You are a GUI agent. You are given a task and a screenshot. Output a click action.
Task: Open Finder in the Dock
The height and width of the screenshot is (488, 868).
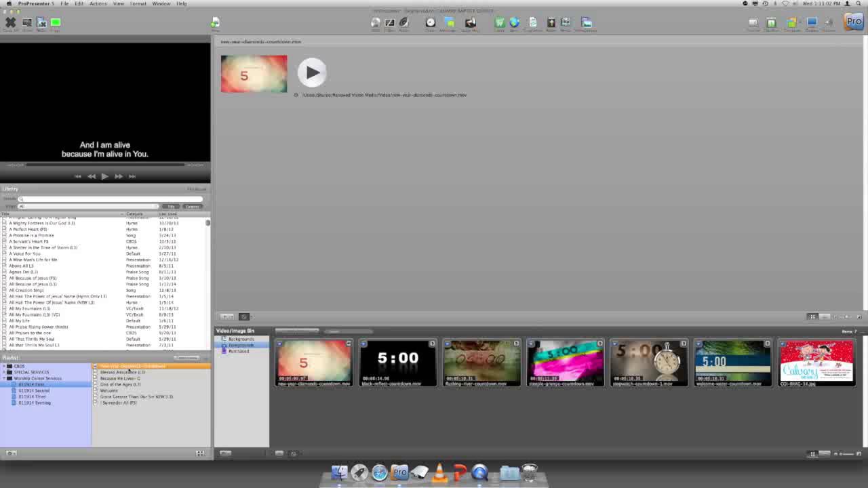click(339, 472)
